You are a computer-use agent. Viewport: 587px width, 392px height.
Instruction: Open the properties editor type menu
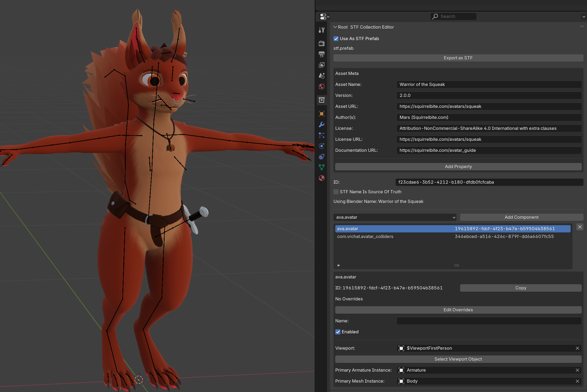pyautogui.click(x=325, y=17)
